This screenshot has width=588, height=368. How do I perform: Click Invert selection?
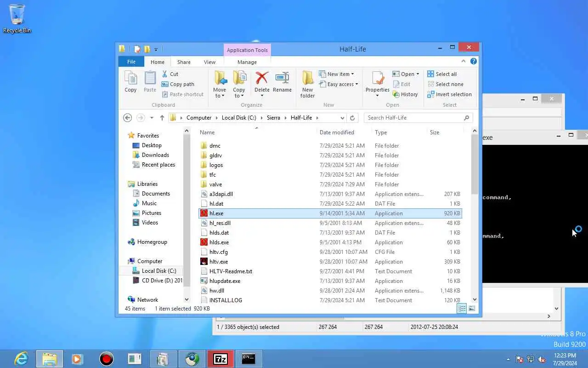(449, 94)
